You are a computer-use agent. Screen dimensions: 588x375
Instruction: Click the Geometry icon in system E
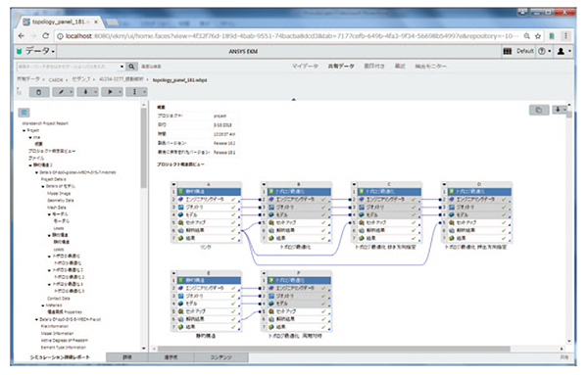click(180, 296)
